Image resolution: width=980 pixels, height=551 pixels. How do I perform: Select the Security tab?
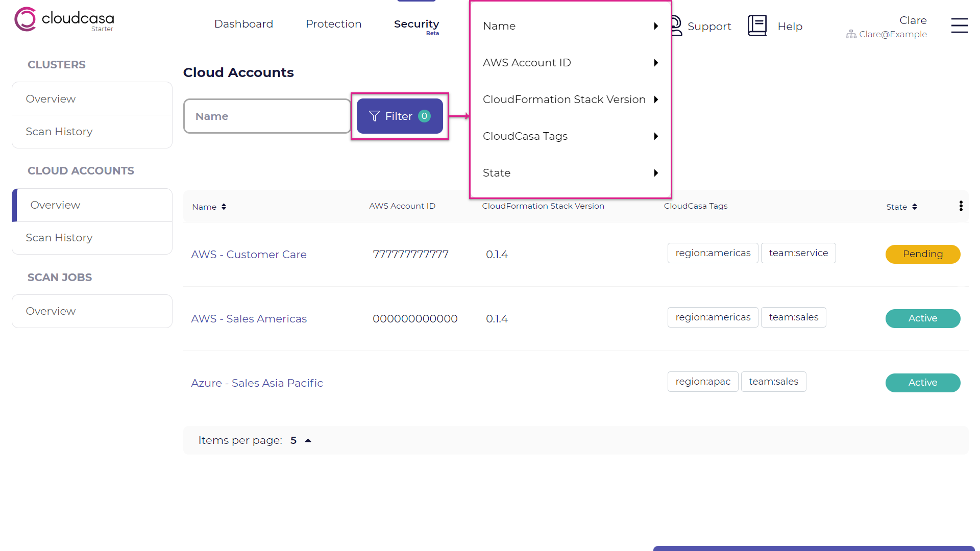(416, 24)
